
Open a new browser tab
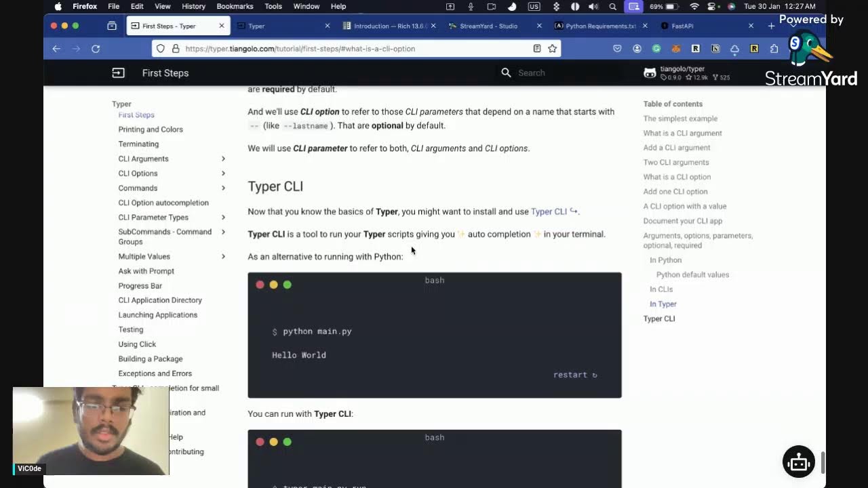(771, 26)
